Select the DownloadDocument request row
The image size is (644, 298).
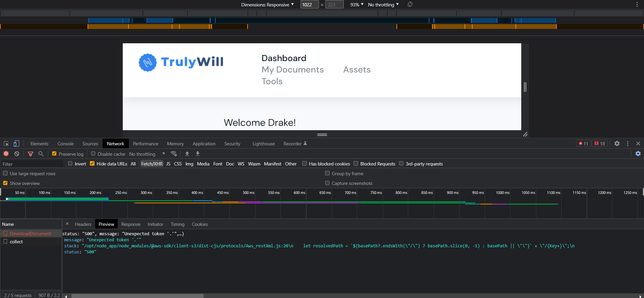[x=31, y=234]
